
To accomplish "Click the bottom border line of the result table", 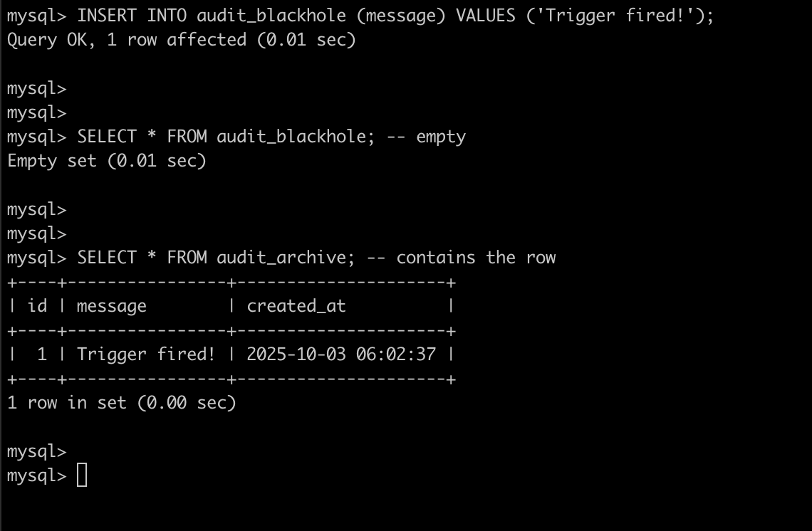I will point(231,379).
